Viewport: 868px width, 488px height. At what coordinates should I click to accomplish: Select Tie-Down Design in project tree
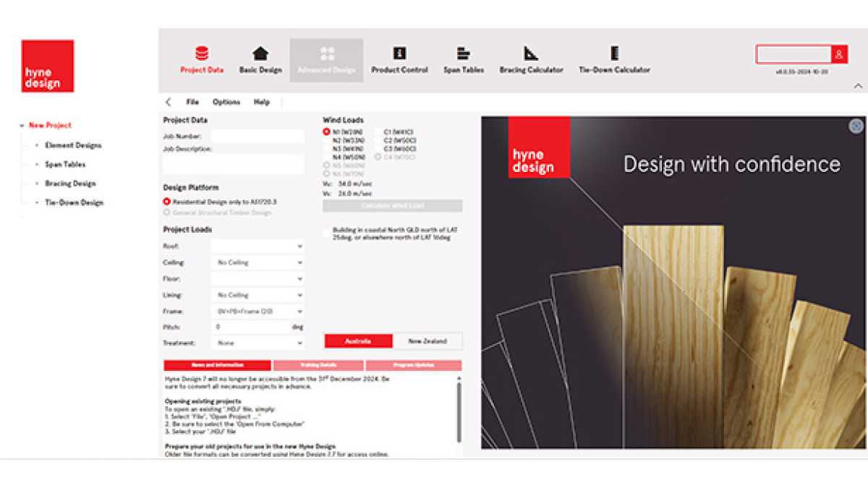[x=74, y=202]
